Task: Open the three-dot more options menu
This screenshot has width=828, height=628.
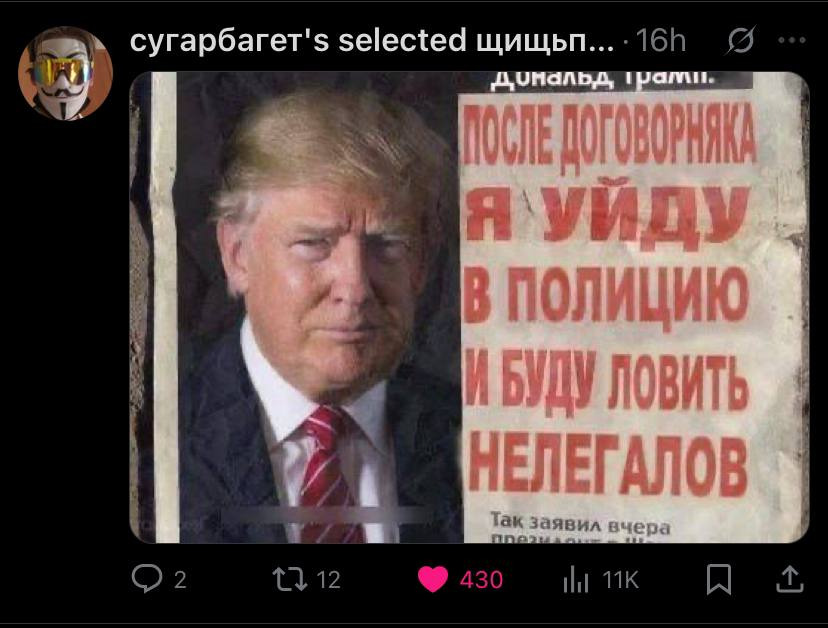Action: click(x=792, y=40)
